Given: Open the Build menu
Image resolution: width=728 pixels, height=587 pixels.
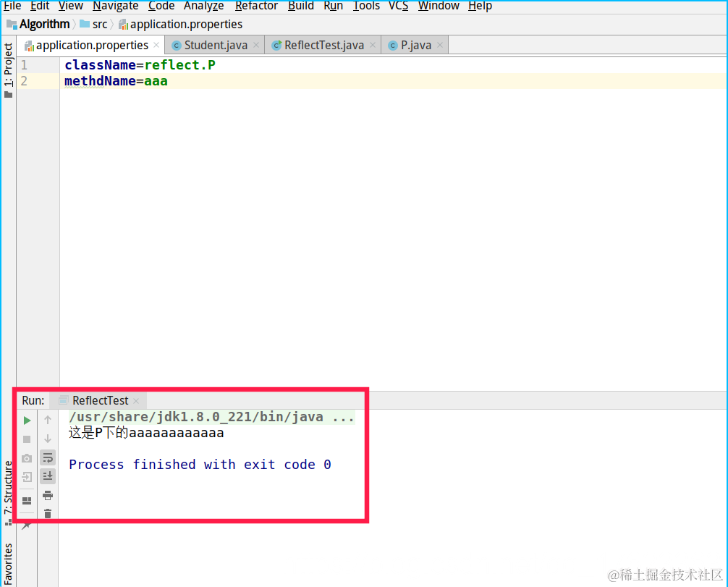Looking at the screenshot, I should [x=301, y=6].
